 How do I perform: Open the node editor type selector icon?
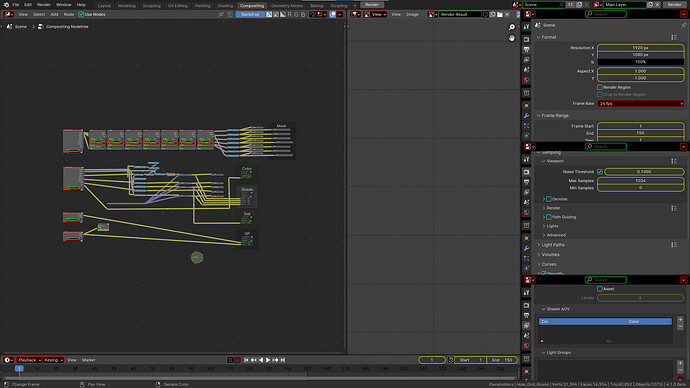(x=8, y=15)
